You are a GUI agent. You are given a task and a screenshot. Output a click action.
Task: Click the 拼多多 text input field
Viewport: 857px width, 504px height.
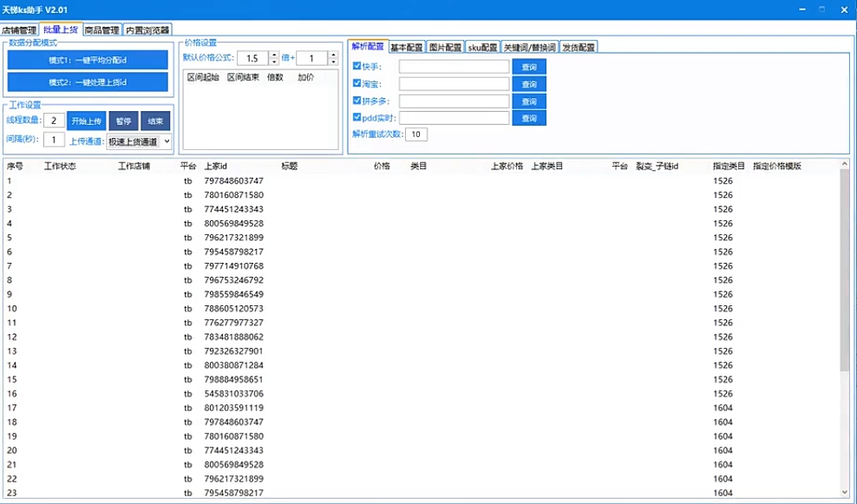point(455,101)
